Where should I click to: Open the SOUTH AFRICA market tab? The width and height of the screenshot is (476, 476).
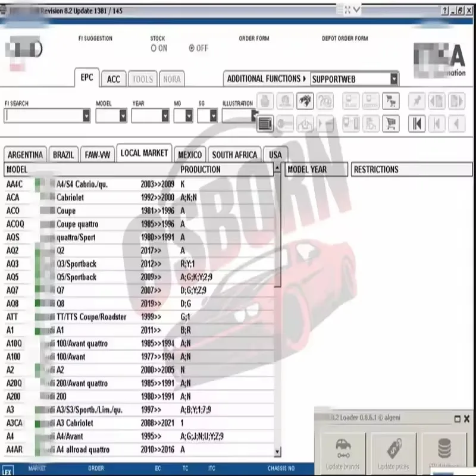pyautogui.click(x=234, y=155)
